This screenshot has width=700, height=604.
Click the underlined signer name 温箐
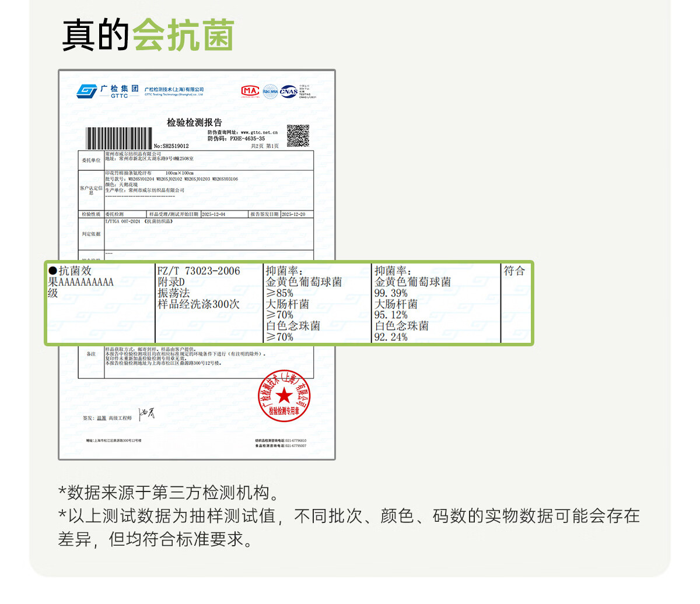point(101,418)
